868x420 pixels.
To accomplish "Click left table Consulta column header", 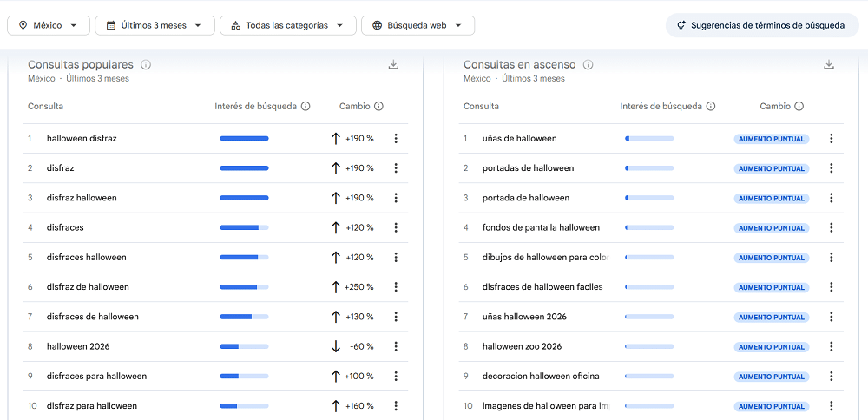I will point(45,106).
